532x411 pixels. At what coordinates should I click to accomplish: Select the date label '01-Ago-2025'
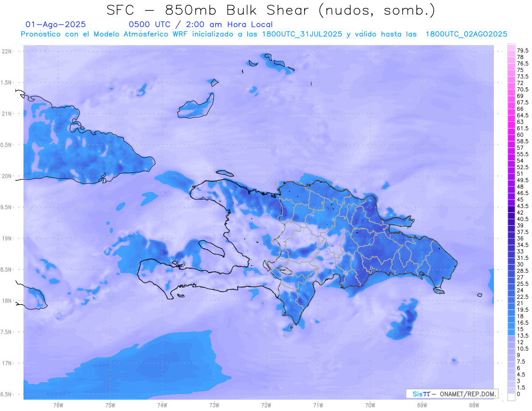(x=56, y=25)
